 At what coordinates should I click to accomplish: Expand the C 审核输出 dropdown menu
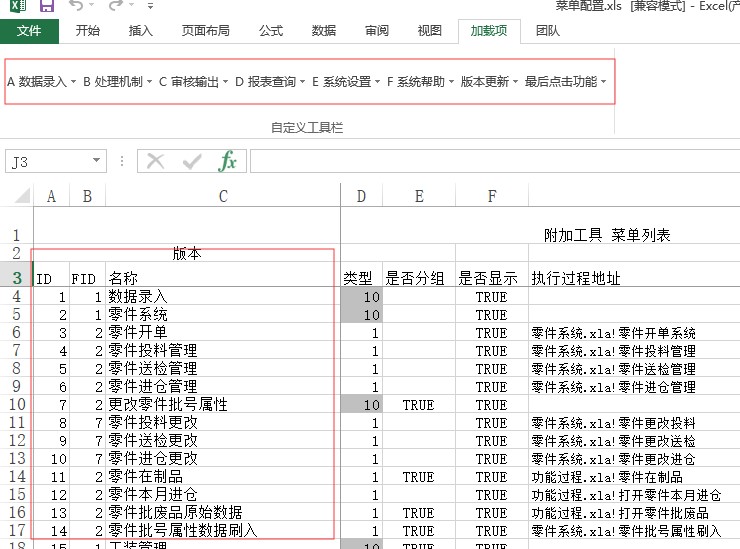coord(193,82)
